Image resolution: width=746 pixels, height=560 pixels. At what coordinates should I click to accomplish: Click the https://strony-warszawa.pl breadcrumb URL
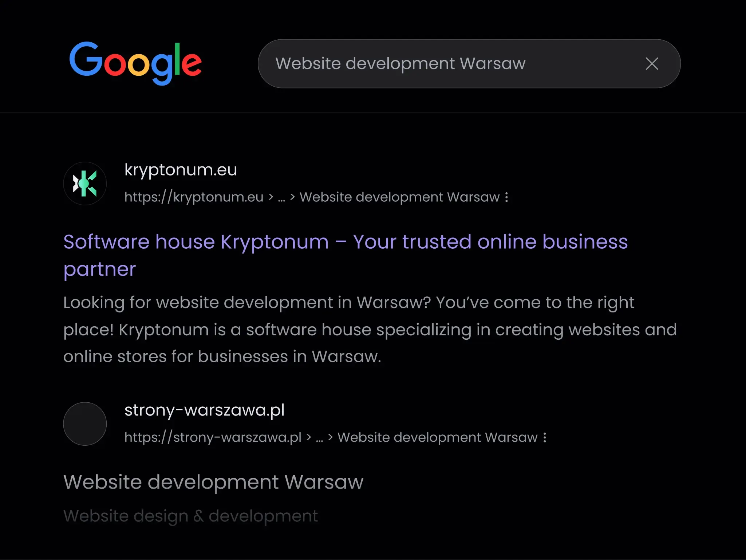point(213,437)
